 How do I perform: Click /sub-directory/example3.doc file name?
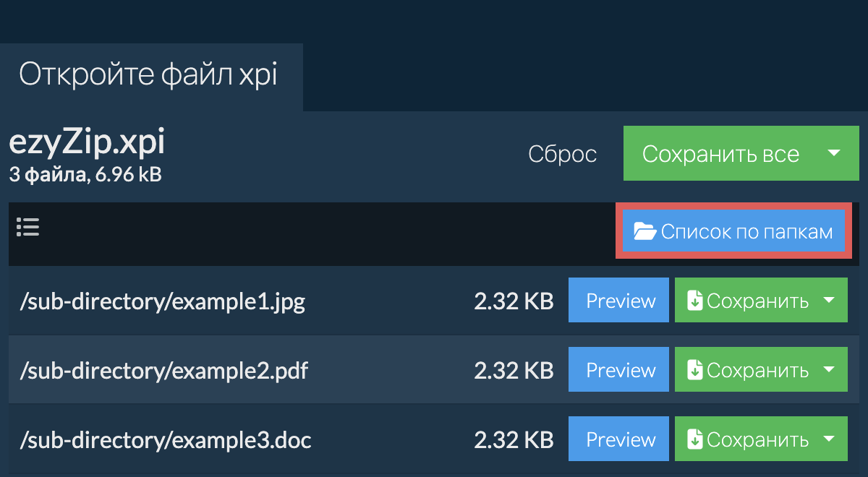click(166, 440)
